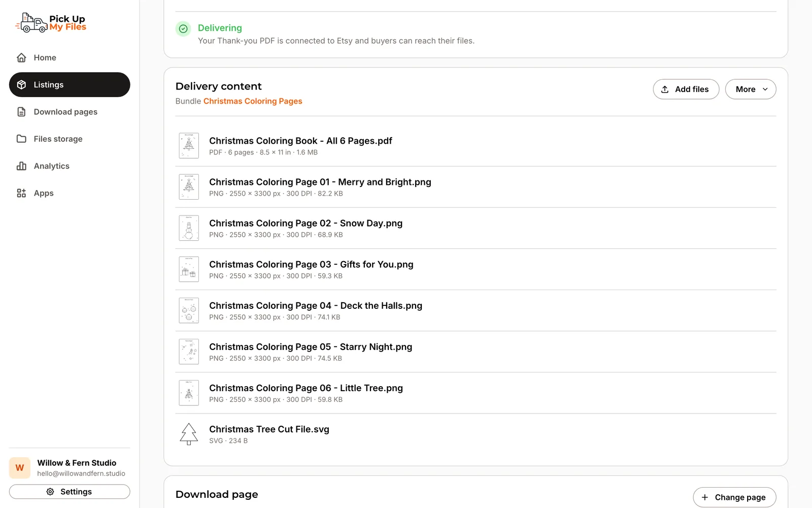This screenshot has width=812, height=508.
Task: Open the Deck the Halls page thumbnail
Action: [x=189, y=310]
